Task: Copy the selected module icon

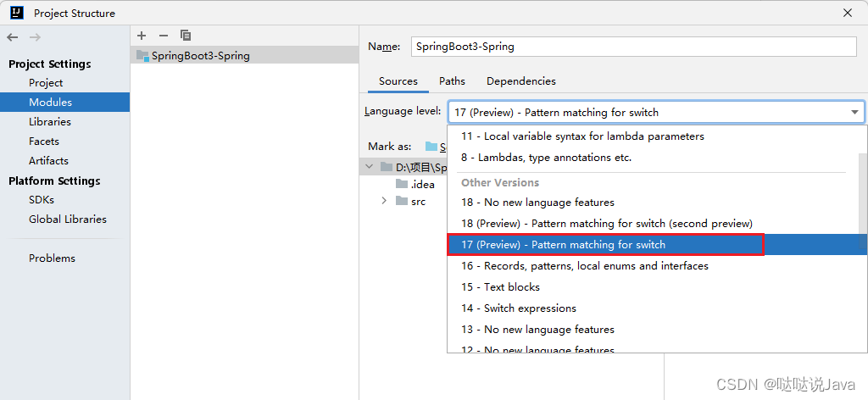Action: (186, 36)
